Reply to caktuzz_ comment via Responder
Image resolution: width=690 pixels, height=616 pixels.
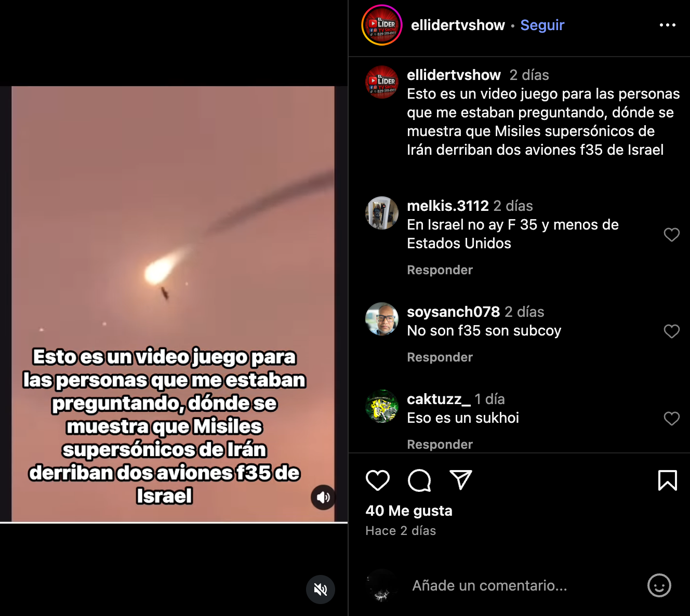(x=440, y=445)
